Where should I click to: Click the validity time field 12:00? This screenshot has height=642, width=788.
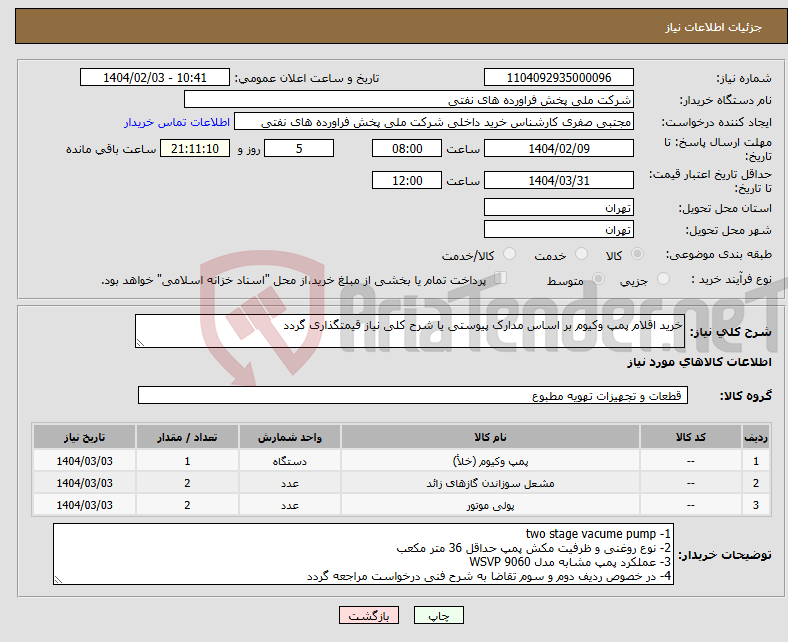click(407, 180)
